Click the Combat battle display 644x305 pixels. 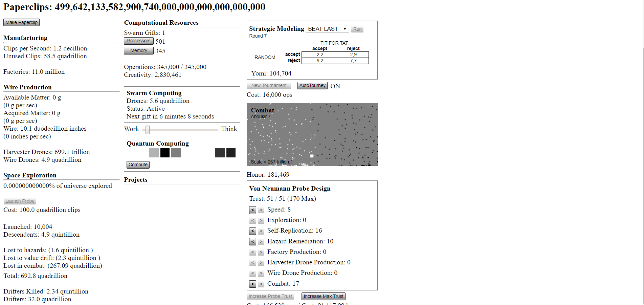(x=312, y=134)
